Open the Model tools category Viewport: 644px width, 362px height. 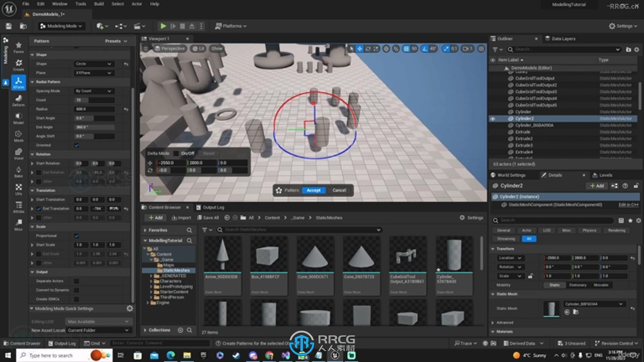[18, 118]
